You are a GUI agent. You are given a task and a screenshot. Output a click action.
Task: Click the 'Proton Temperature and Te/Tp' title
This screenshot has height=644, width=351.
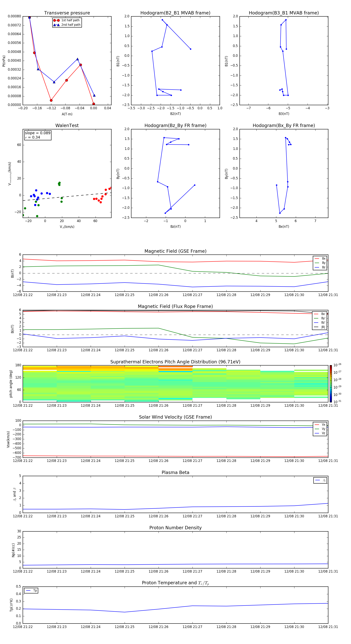(x=175, y=583)
